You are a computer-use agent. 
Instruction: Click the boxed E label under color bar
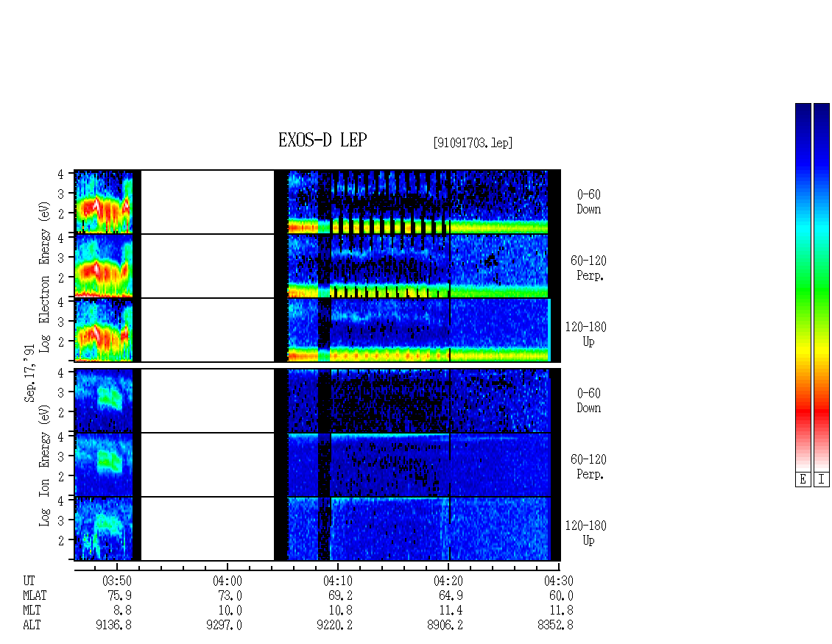tap(803, 480)
